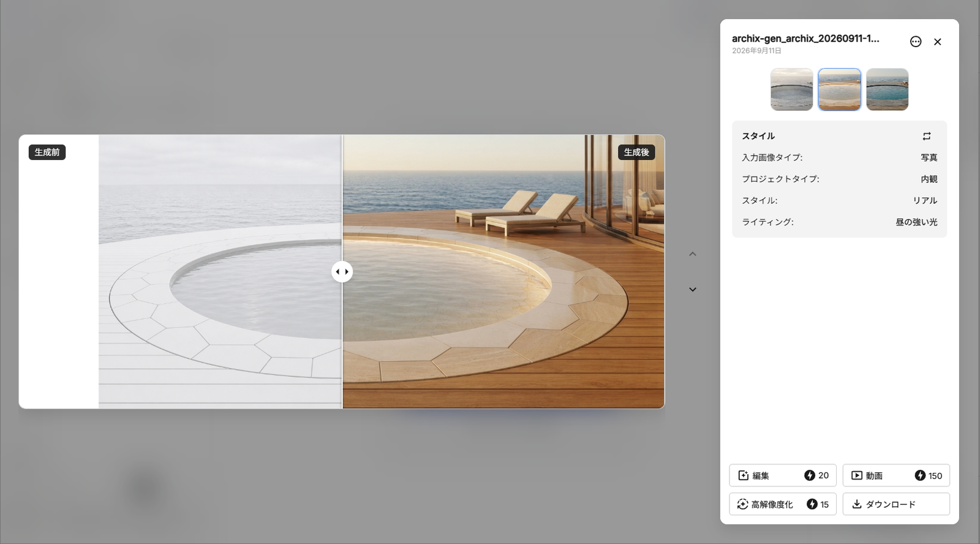Click the before/after comparison slider handle
Viewport: 980px width, 544px height.
click(342, 271)
